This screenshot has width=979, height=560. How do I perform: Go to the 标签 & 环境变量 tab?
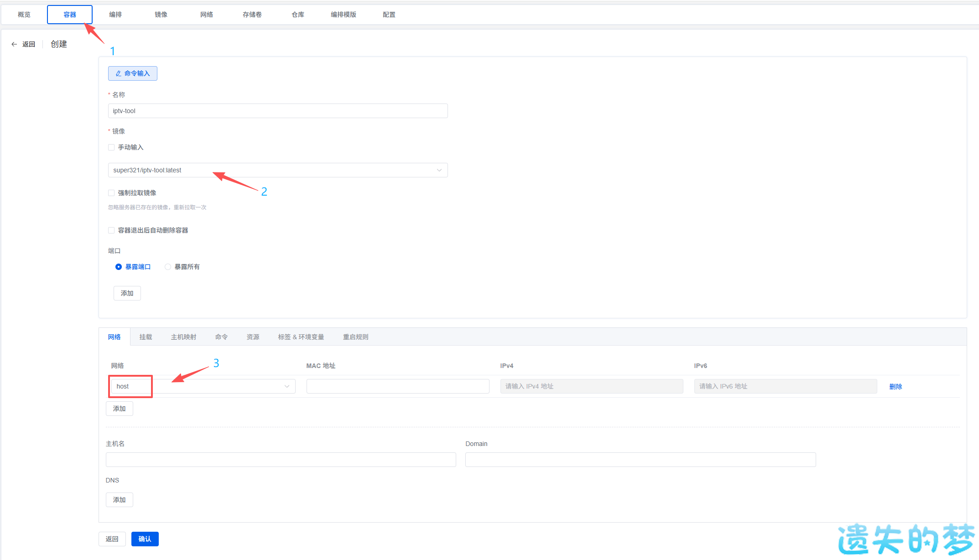(x=301, y=337)
